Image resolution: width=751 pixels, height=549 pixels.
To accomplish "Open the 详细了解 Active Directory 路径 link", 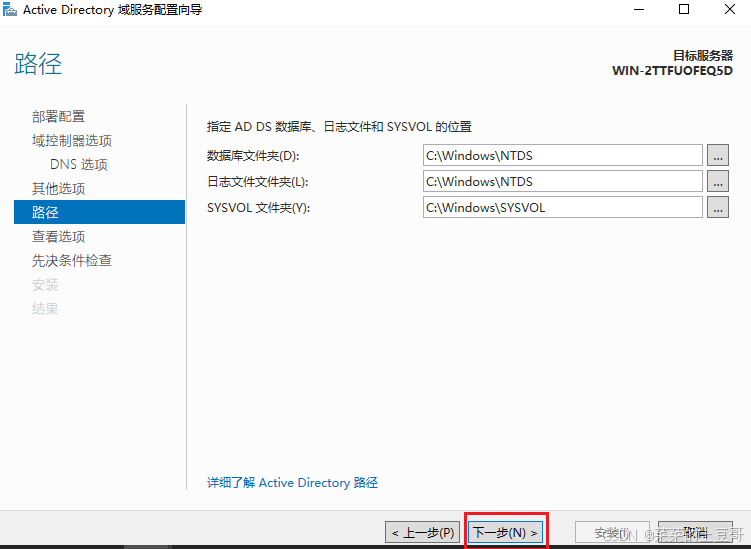I will [x=292, y=482].
